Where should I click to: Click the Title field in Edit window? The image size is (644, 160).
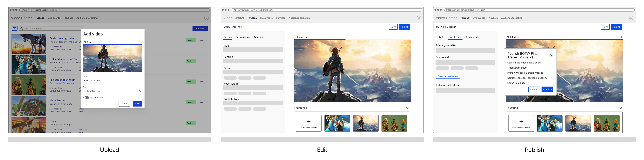tap(253, 50)
